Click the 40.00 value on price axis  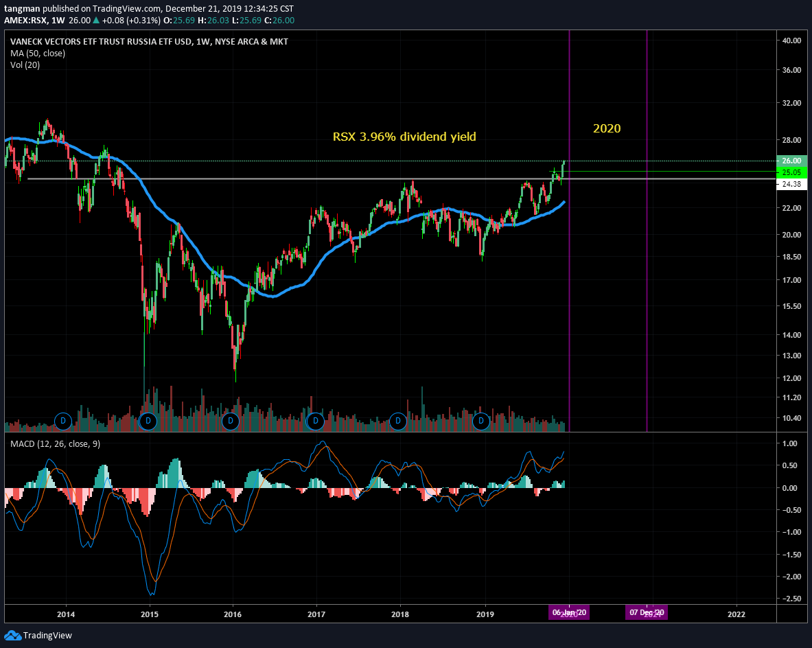[x=791, y=40]
